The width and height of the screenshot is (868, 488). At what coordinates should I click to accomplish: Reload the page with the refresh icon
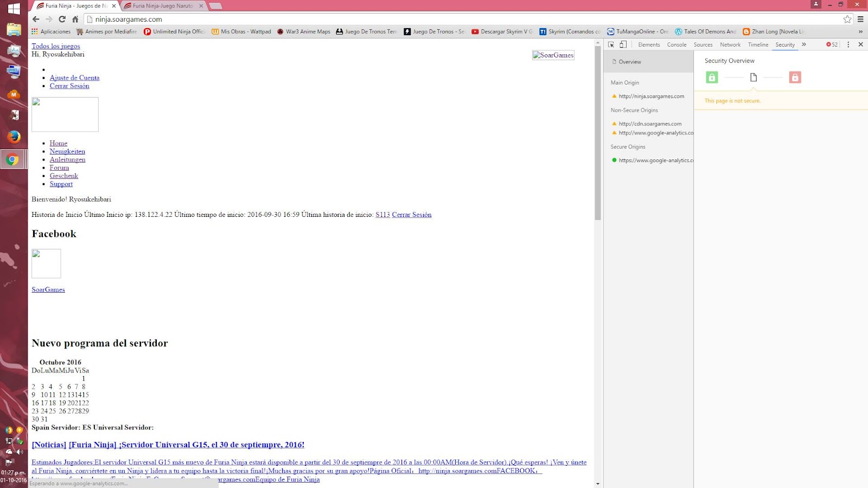[x=62, y=19]
